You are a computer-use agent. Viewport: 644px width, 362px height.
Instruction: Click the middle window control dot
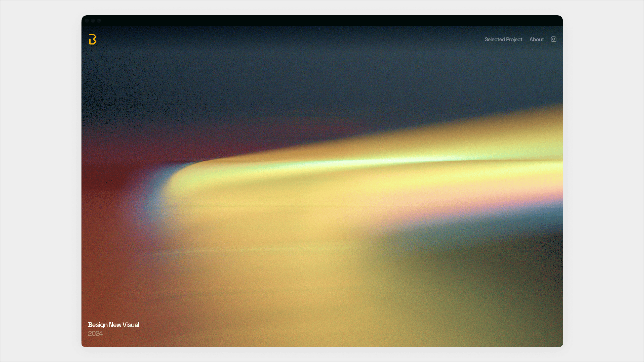[93, 21]
